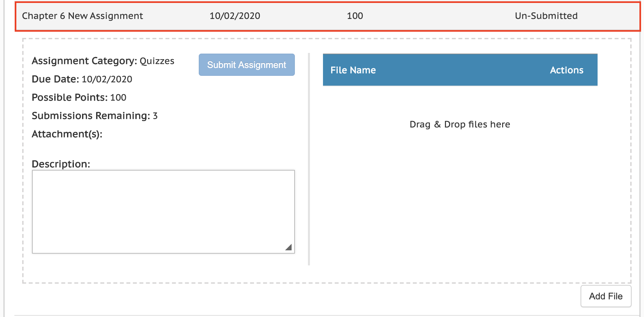
Task: Click the Quizzes category value
Action: 157,61
